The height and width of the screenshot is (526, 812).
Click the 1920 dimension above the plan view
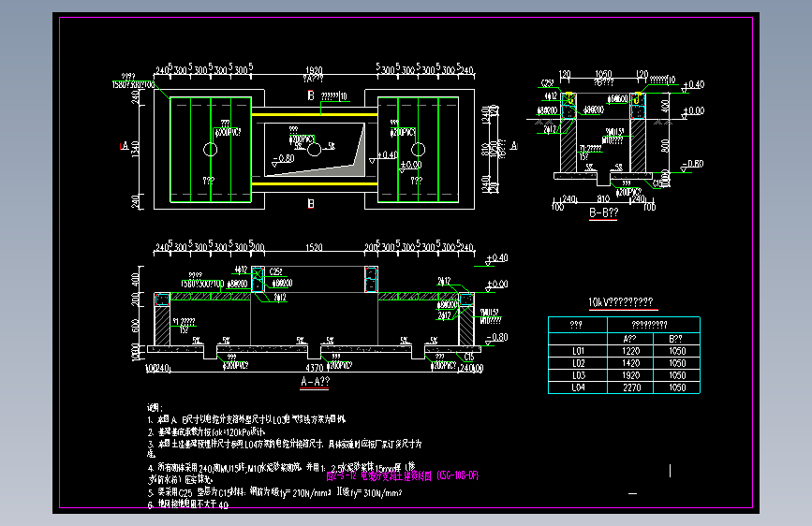coord(314,70)
